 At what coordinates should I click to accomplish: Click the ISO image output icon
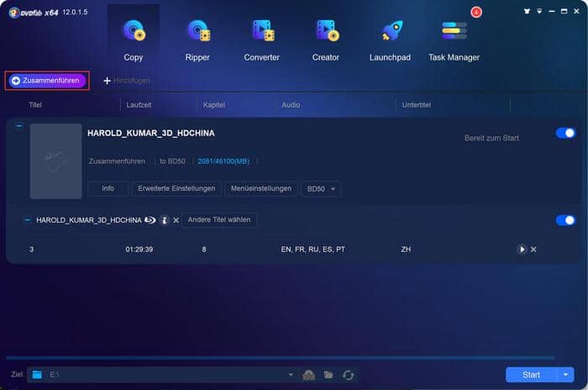[308, 375]
